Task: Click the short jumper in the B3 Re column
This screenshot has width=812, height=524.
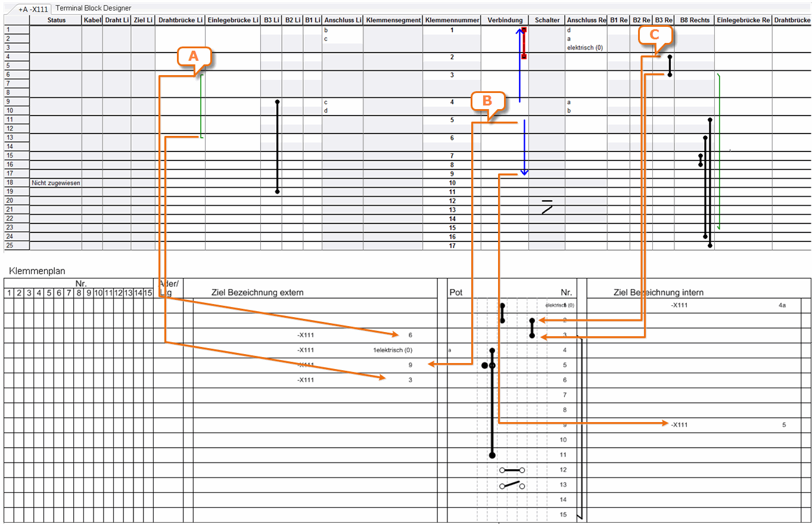Action: point(670,66)
